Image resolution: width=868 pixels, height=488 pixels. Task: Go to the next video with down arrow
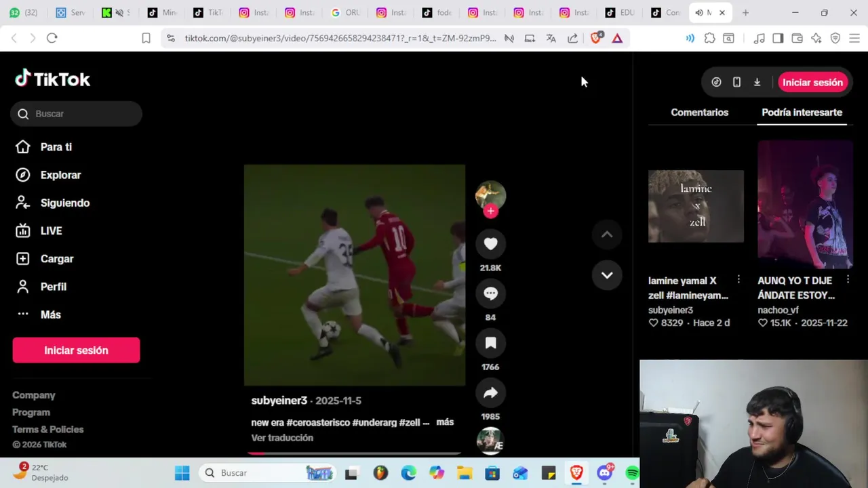coord(607,275)
